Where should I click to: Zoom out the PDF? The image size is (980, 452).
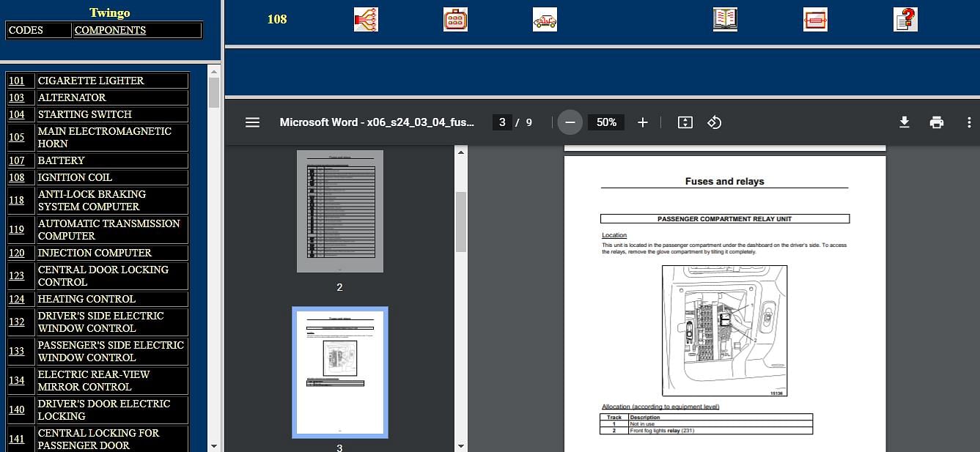570,122
